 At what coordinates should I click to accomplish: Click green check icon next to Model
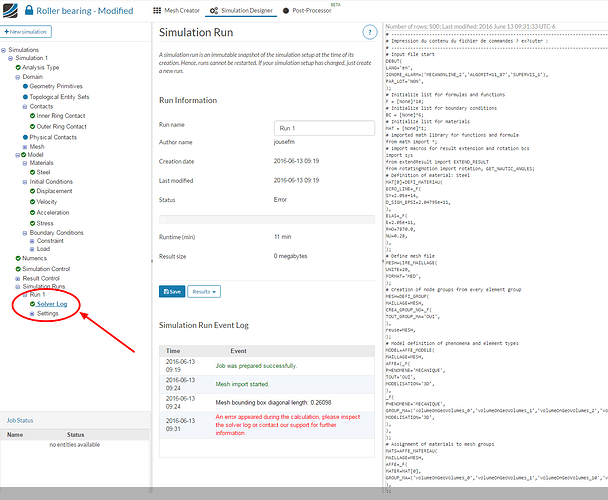24,155
